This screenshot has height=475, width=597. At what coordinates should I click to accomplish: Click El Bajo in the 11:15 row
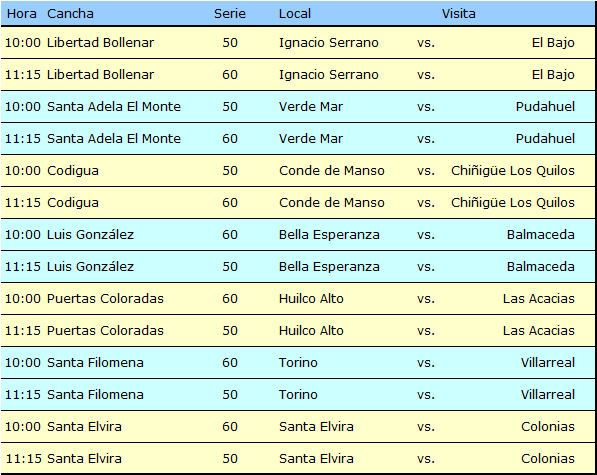pos(553,75)
